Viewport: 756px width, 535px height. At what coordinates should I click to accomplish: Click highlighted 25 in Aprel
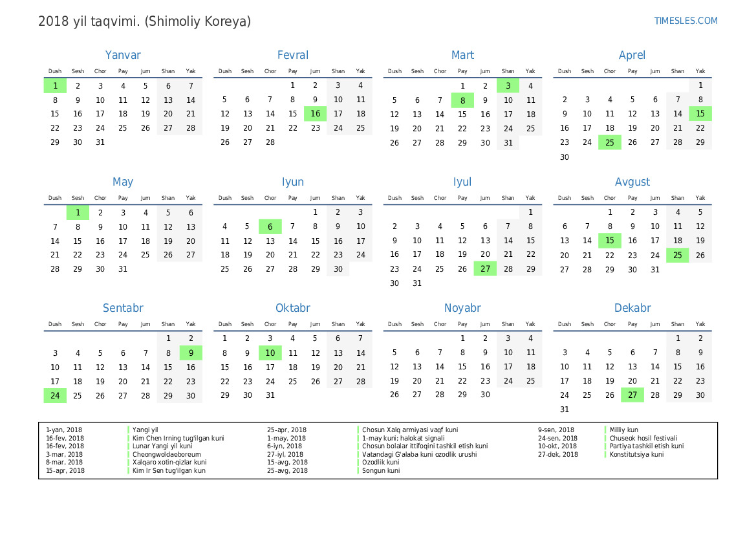[x=609, y=142]
